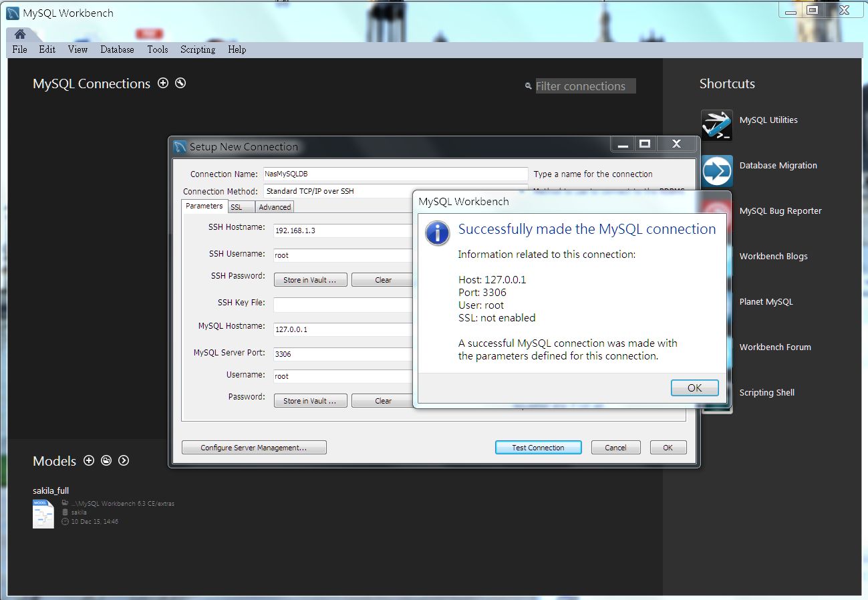Store SSH password in vault
The height and width of the screenshot is (600, 868).
(310, 280)
